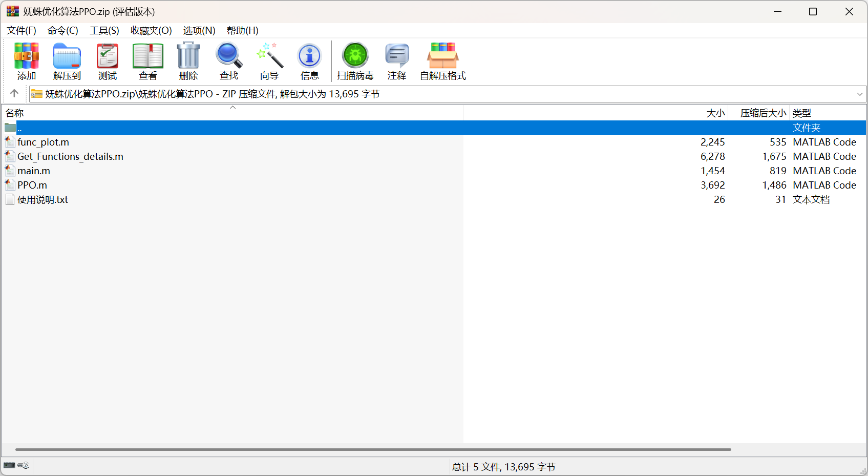
Task: Select the main.m file
Action: (x=34, y=171)
